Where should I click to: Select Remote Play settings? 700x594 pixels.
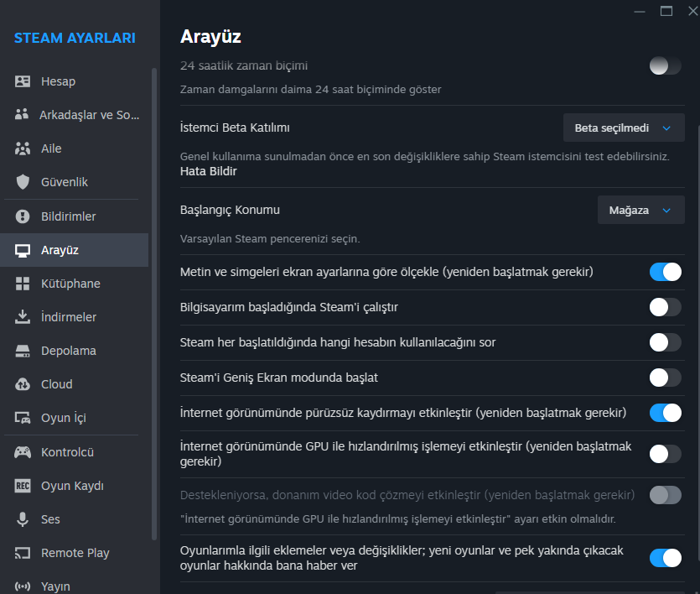pyautogui.click(x=74, y=553)
